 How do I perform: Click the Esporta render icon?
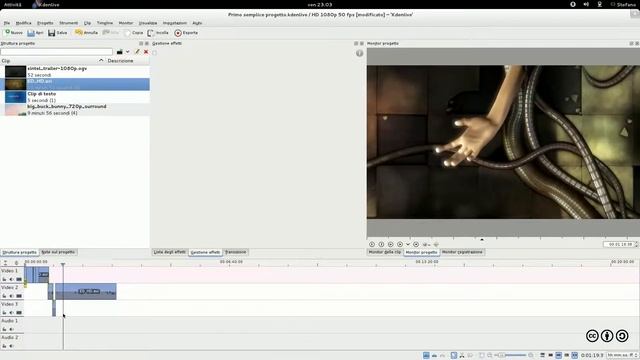(178, 33)
